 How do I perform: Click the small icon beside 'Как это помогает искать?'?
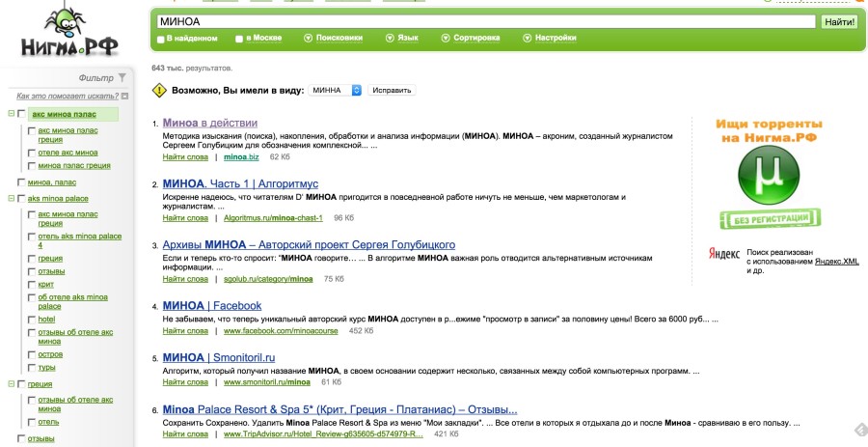124,97
